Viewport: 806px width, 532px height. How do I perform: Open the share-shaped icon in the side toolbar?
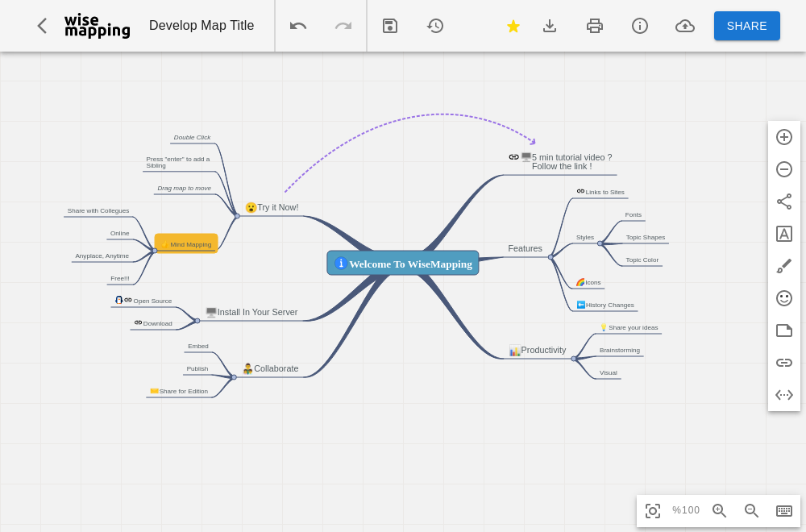[784, 202]
